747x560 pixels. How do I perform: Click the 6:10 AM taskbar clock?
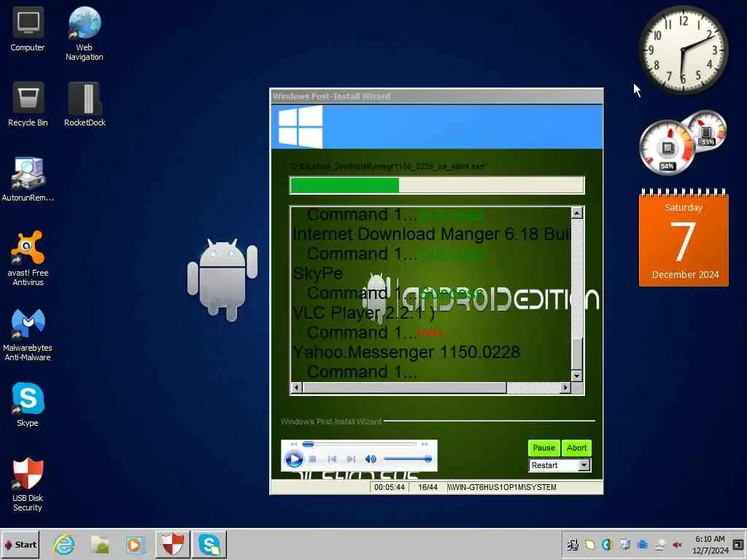pyautogui.click(x=710, y=545)
